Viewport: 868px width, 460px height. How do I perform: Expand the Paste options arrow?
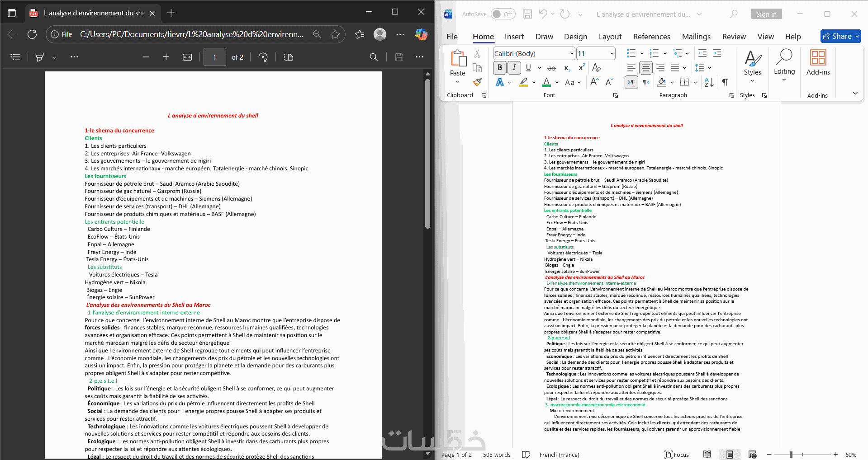point(457,82)
